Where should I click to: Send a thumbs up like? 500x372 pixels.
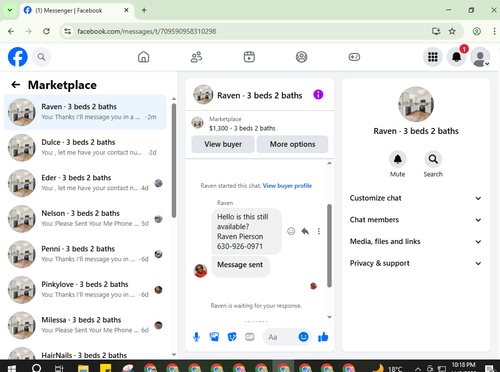coord(323,337)
